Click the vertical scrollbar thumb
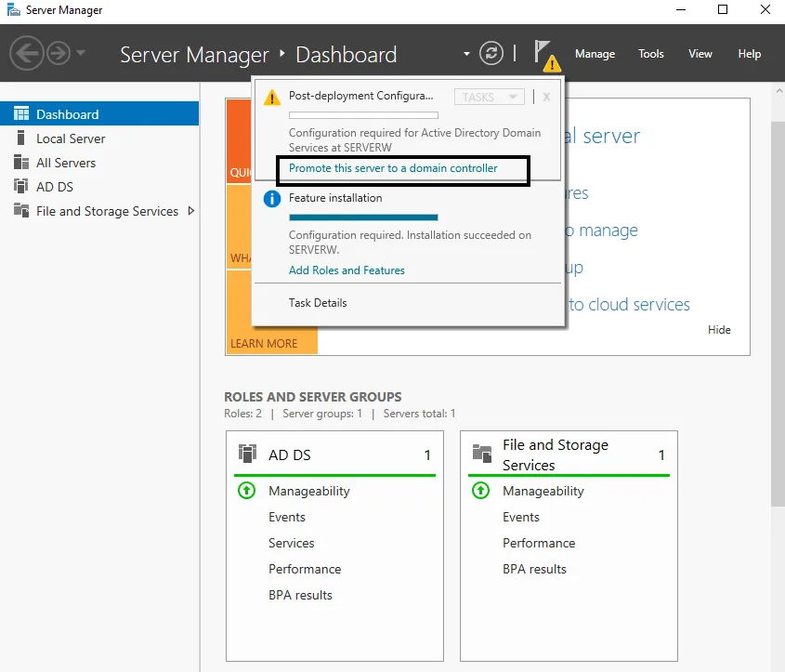 [x=778, y=313]
